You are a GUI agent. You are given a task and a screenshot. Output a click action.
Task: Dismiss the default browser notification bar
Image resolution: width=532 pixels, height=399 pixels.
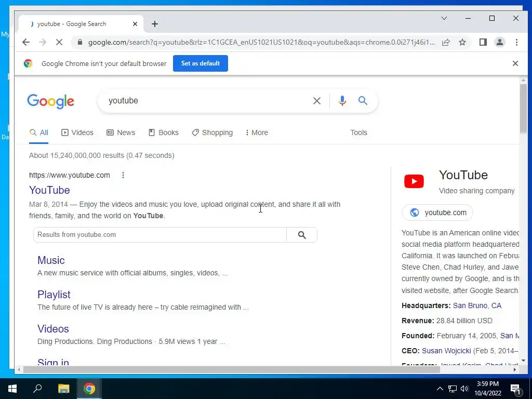tap(515, 63)
